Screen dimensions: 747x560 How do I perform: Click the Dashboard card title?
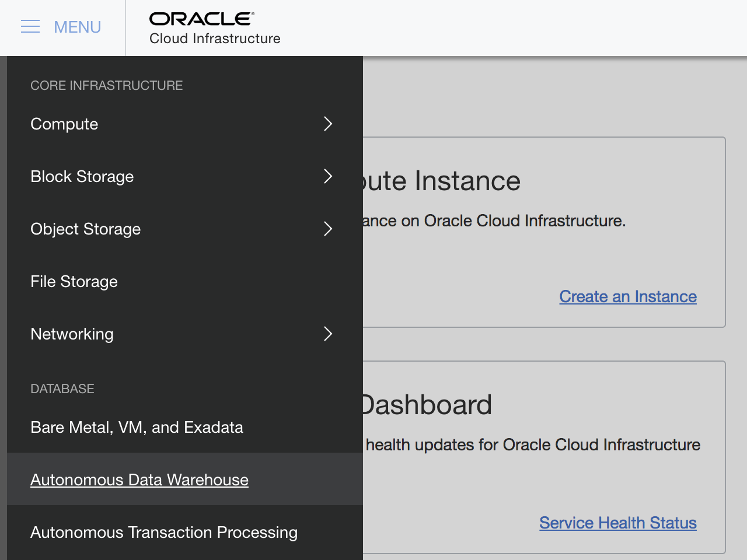coord(428,405)
